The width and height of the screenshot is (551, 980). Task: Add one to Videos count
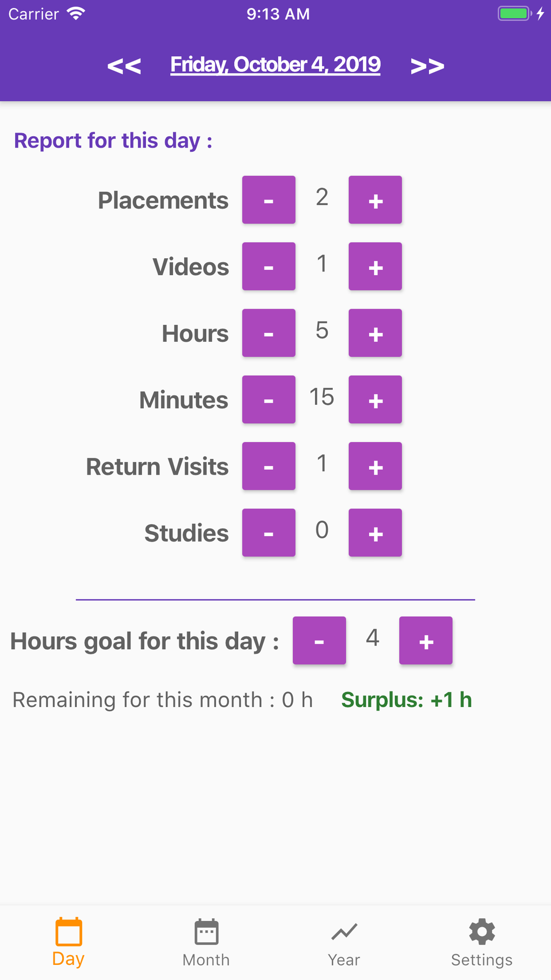pyautogui.click(x=375, y=266)
